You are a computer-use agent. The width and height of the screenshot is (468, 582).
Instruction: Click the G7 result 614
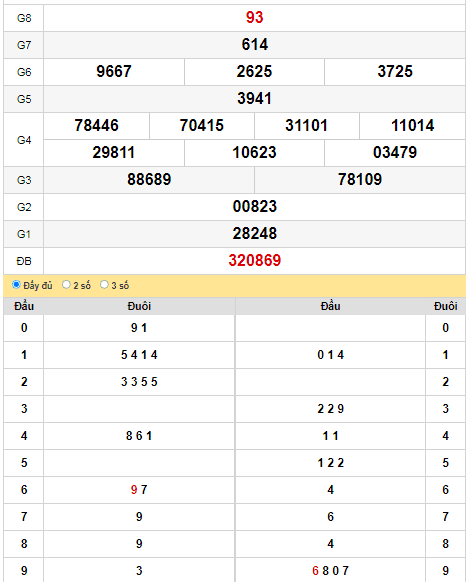pyautogui.click(x=255, y=45)
